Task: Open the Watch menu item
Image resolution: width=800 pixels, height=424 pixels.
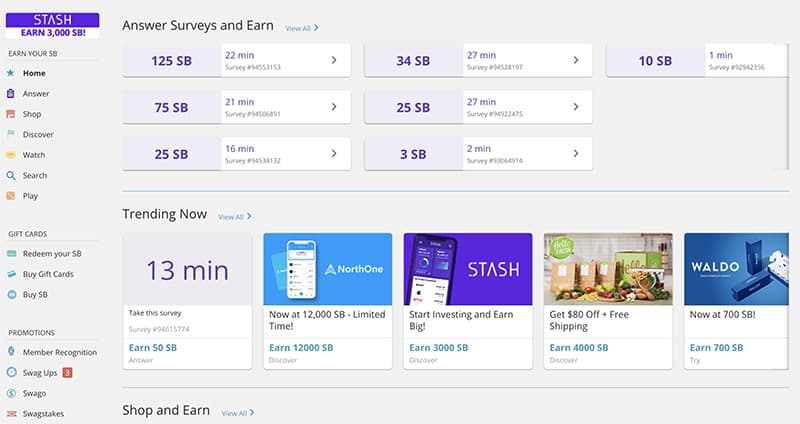Action: tap(34, 155)
